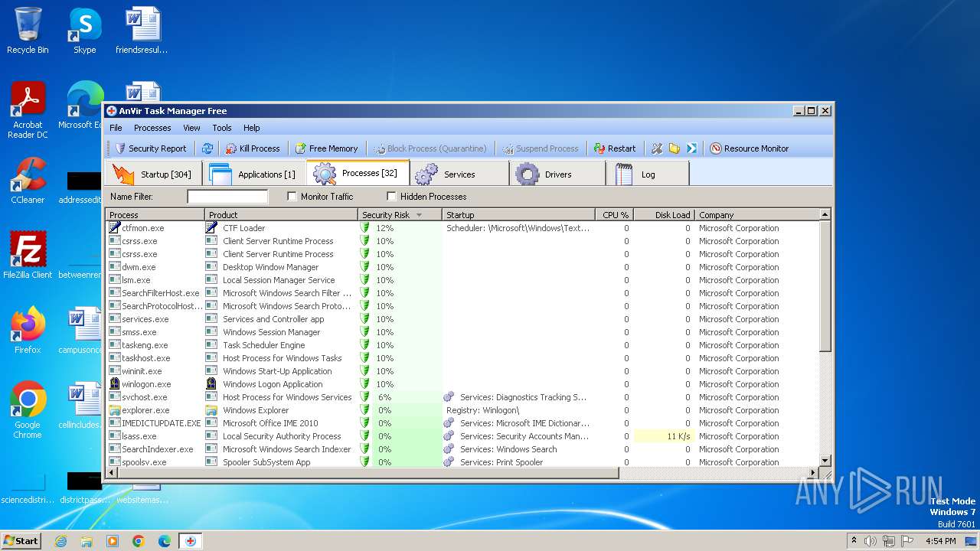This screenshot has width=980, height=551.
Task: Open the View menu
Action: click(x=191, y=128)
